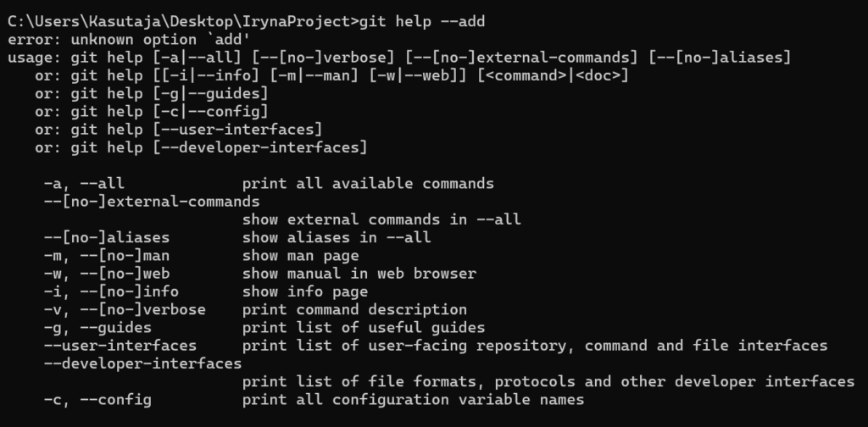Click 'show external commands in --all' text
Image resolution: width=868 pixels, height=427 pixels.
[381, 219]
